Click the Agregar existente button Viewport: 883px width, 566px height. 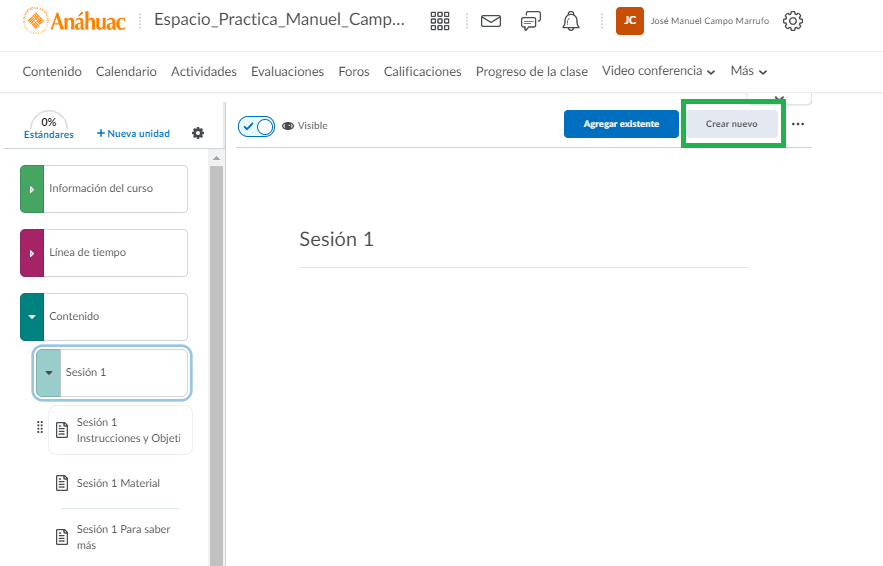click(621, 124)
